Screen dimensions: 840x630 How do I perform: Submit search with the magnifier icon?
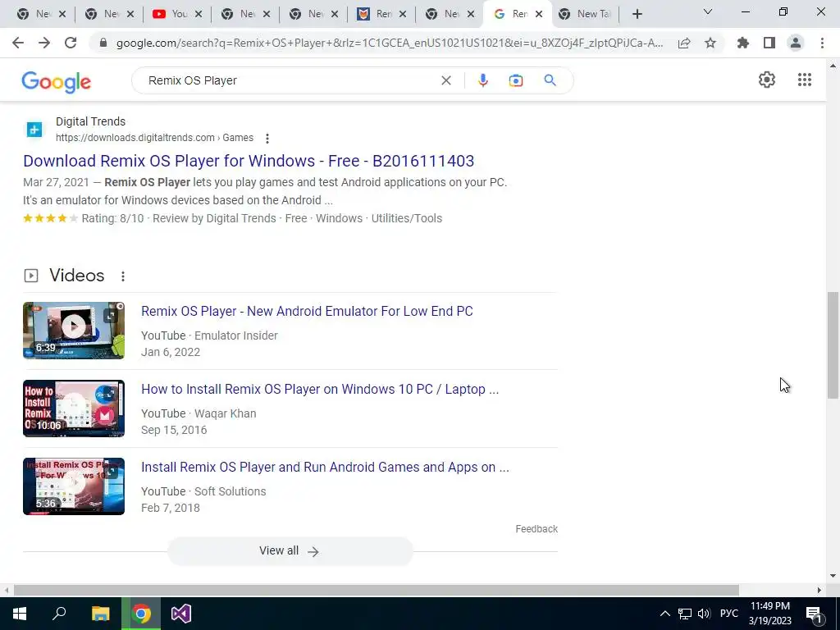coord(550,80)
